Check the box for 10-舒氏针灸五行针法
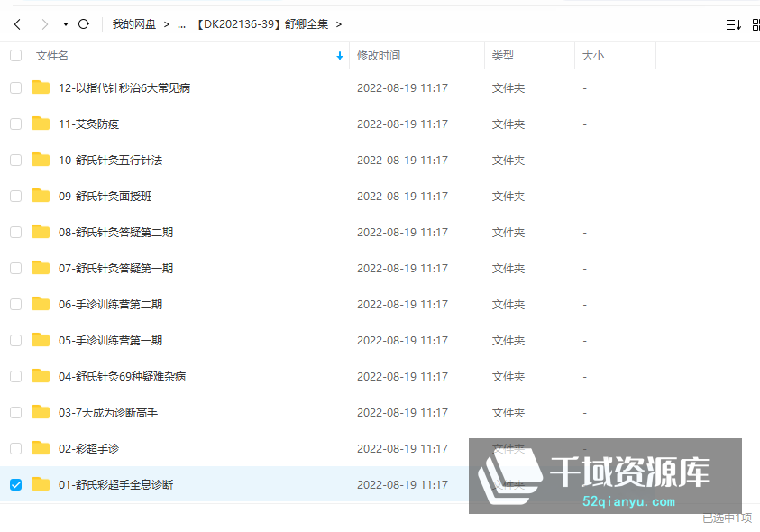 pos(16,160)
